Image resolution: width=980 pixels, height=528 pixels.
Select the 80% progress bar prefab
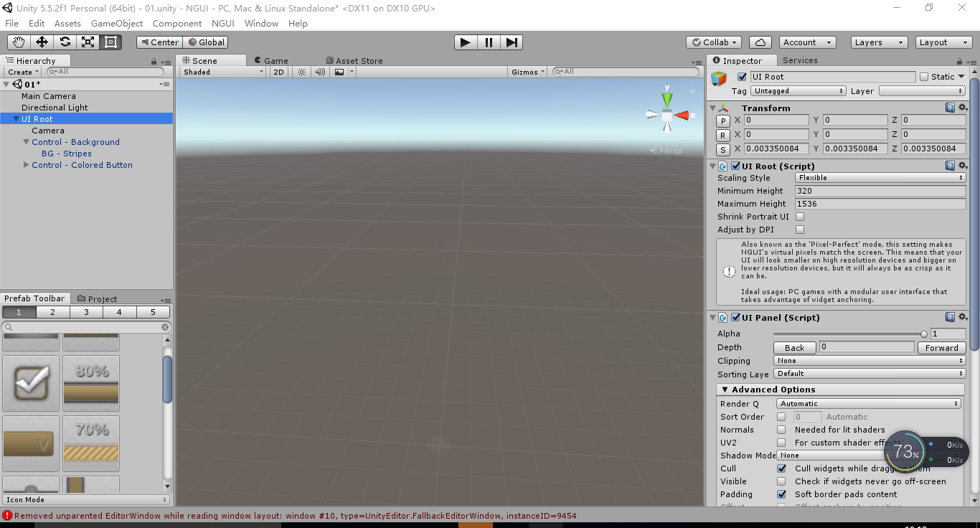click(91, 383)
